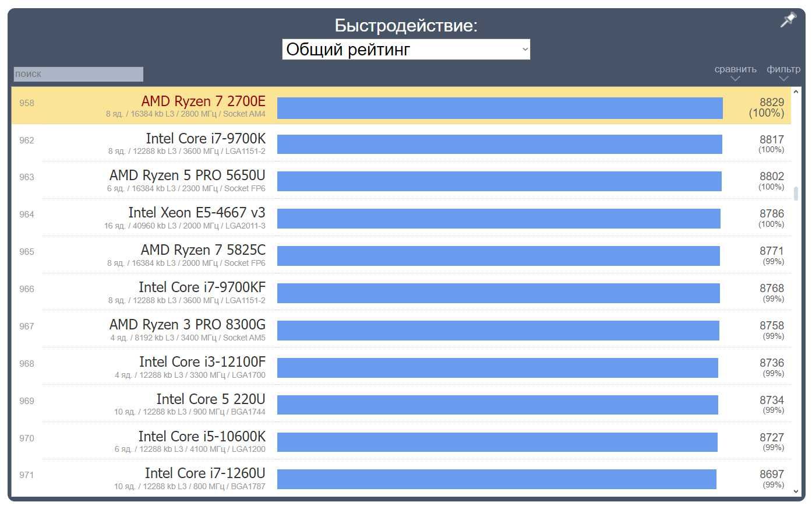
Task: Click the Ryzen 7 2700E performance bar
Action: [500, 108]
